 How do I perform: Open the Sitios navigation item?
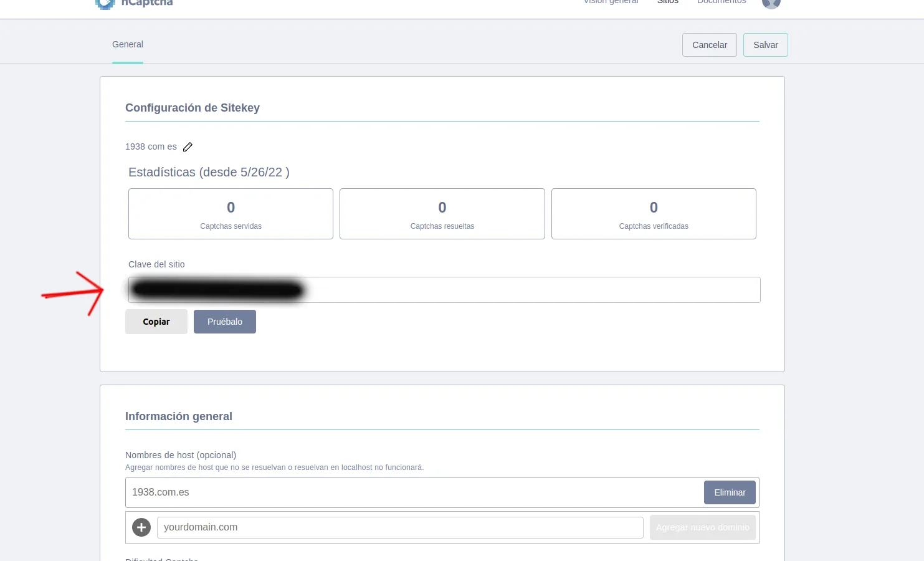click(x=668, y=2)
